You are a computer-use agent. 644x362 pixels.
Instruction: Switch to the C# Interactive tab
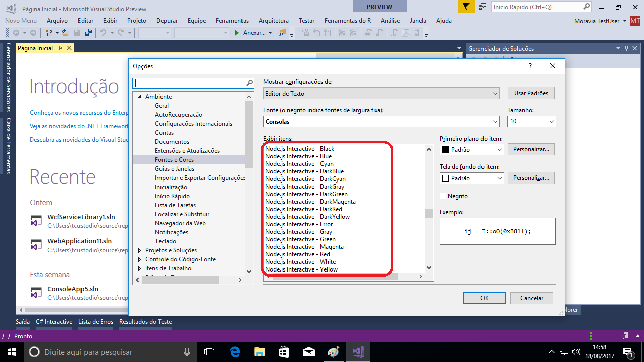54,321
